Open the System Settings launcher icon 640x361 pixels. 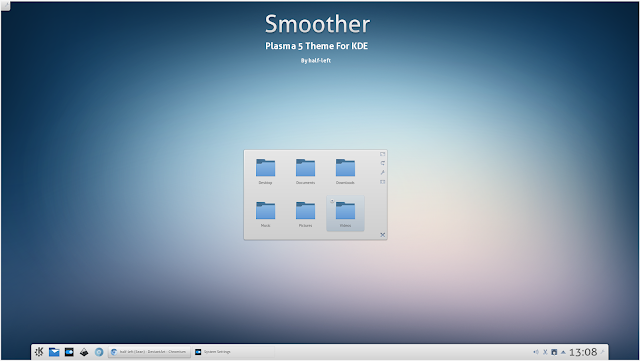[x=69, y=352]
